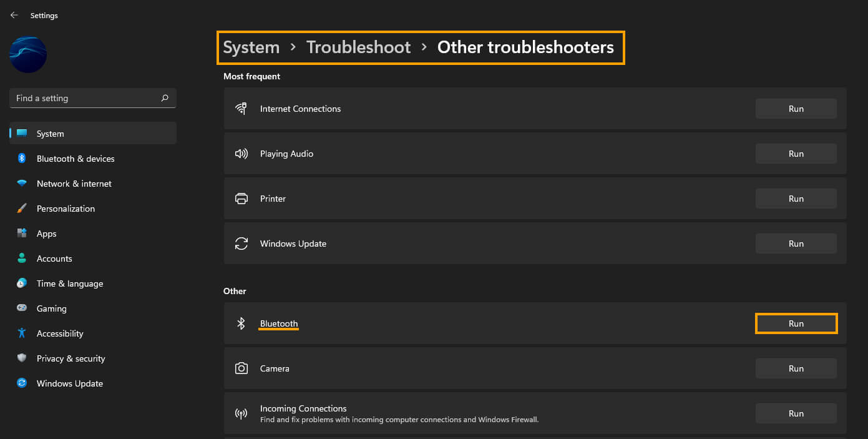
Task: Run the Bluetooth troubleshooter
Action: click(x=796, y=323)
